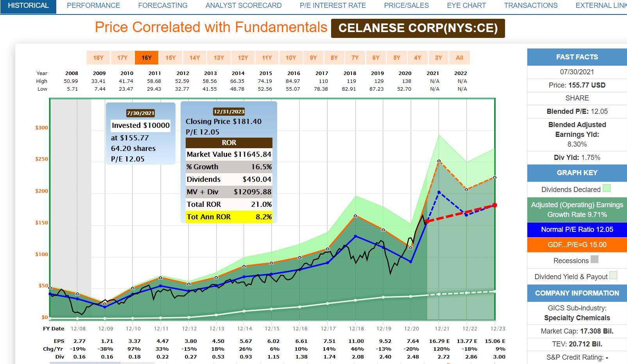The image size is (627, 364).
Task: Select the 18Y time range
Action: click(x=99, y=57)
